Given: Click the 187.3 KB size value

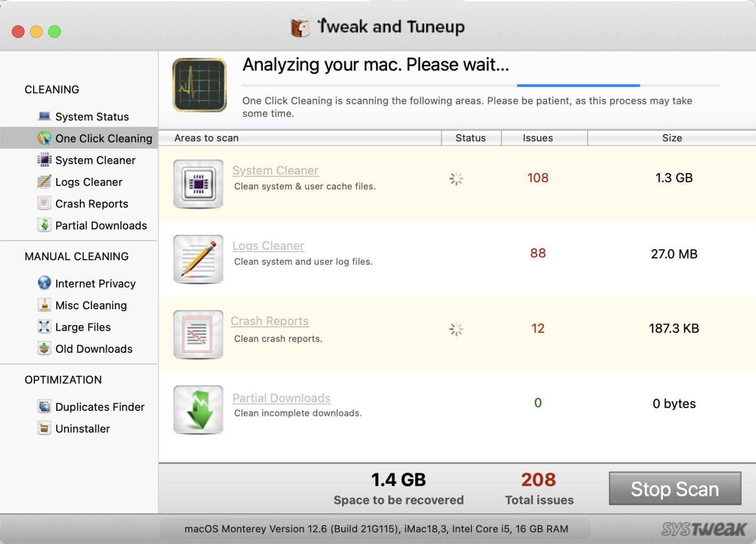Looking at the screenshot, I should click(x=674, y=328).
